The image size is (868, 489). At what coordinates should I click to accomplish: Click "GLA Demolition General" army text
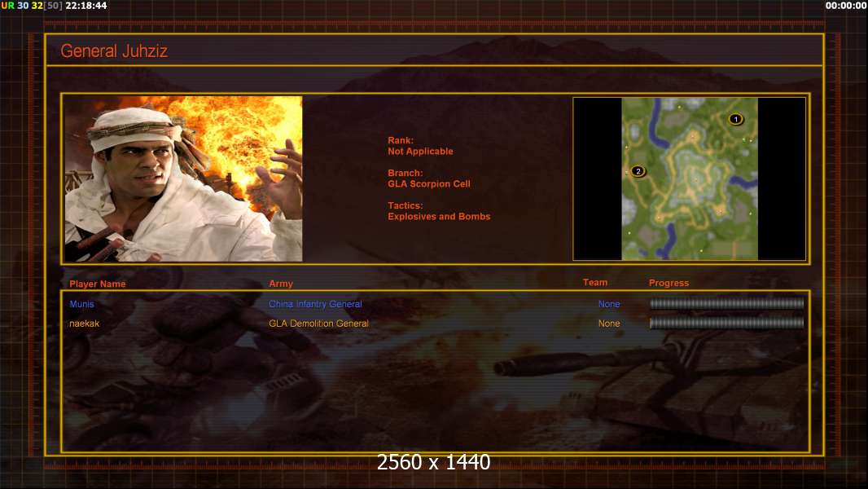coord(318,324)
